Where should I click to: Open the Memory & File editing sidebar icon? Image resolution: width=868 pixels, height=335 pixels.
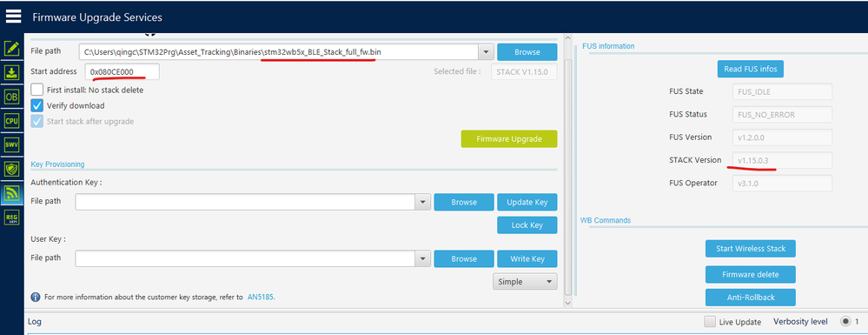(x=11, y=48)
